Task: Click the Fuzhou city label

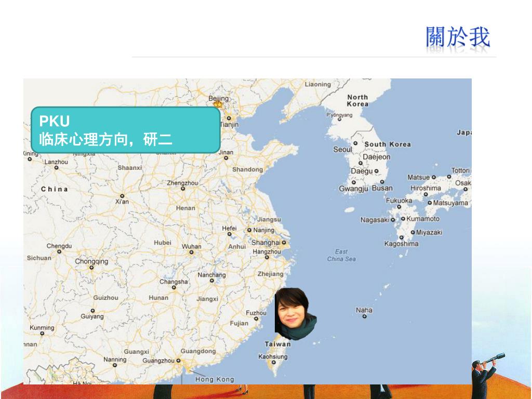Action: pyautogui.click(x=256, y=312)
